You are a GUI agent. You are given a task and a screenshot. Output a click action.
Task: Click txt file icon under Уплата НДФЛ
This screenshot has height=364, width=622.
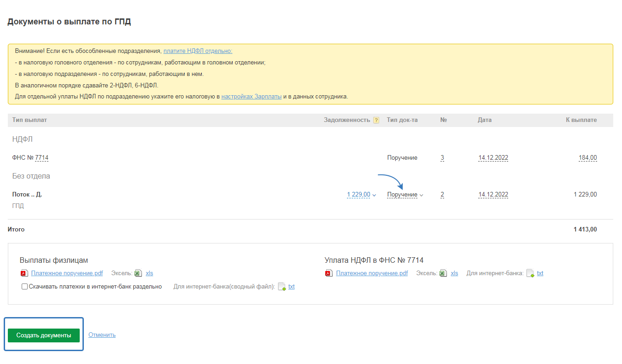point(530,273)
